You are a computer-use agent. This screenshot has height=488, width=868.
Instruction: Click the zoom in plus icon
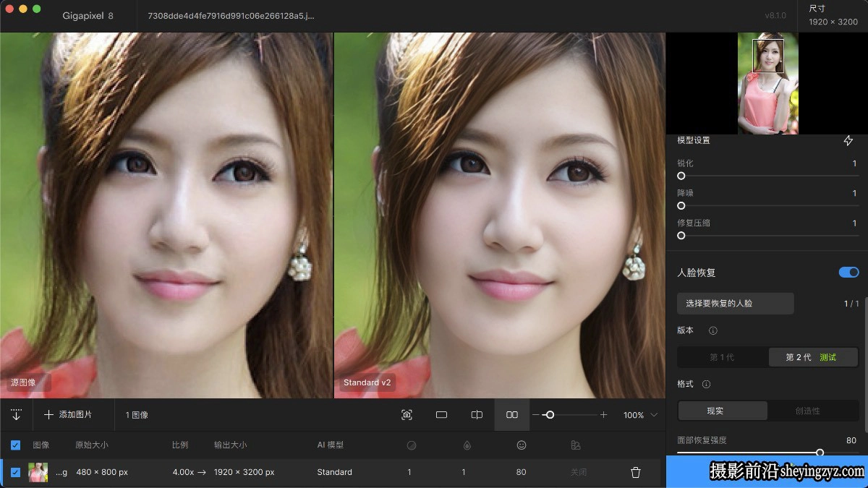coord(603,415)
